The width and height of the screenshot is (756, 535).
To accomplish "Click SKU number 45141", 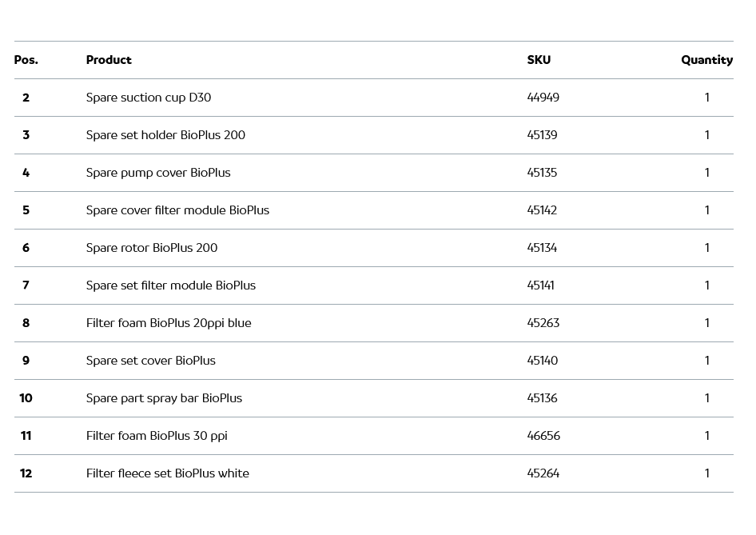I will (x=540, y=285).
